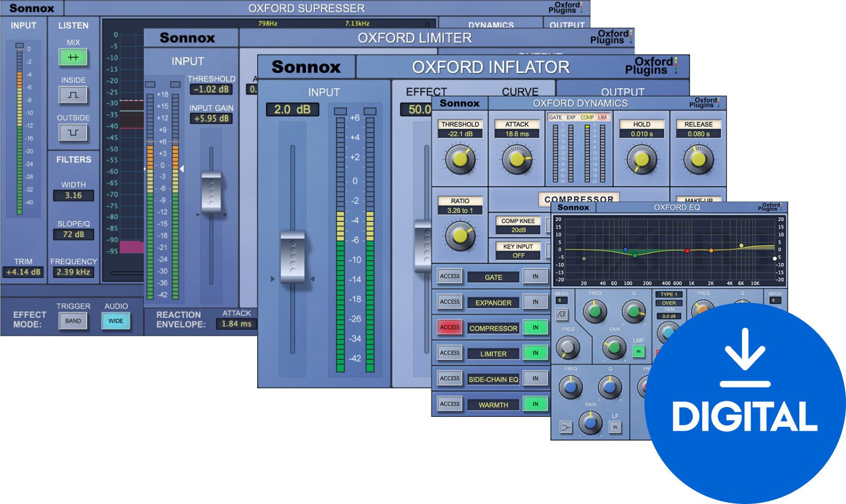The height and width of the screenshot is (504, 846).
Task: Select the MIX listen mode in Oxford Supresser
Action: coord(73,58)
